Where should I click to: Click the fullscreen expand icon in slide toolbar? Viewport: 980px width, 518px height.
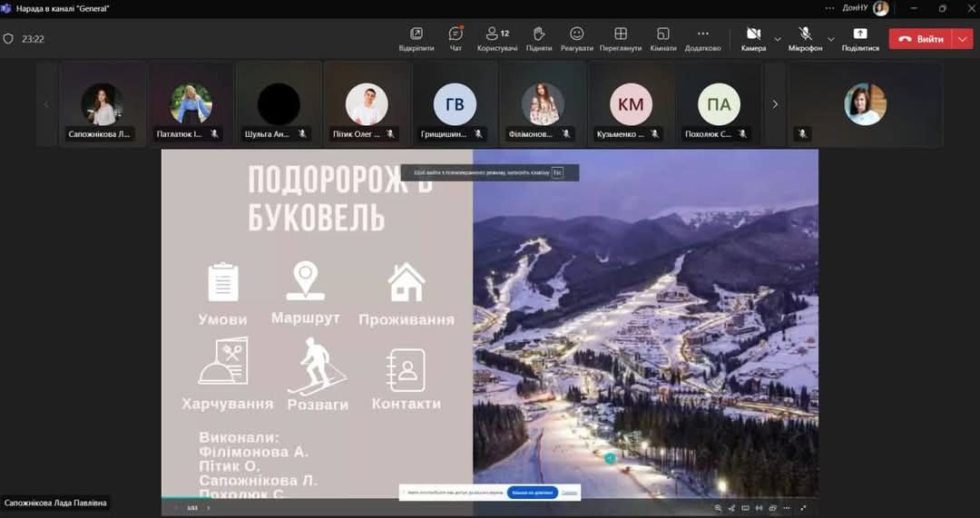tap(804, 508)
